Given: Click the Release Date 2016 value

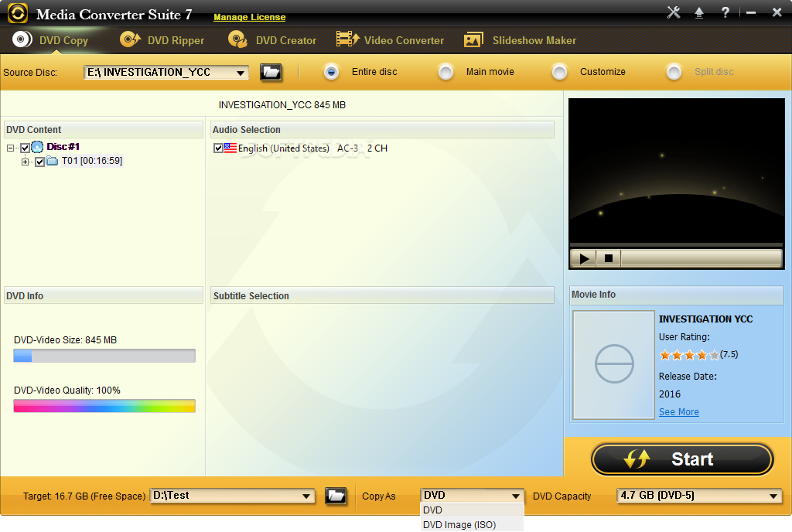Looking at the screenshot, I should [x=670, y=394].
